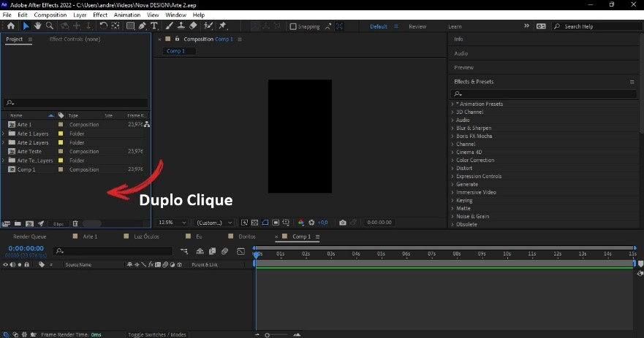Toggle the transparency grid in viewer
Image resolution: width=644 pixels, height=338 pixels.
point(254,223)
